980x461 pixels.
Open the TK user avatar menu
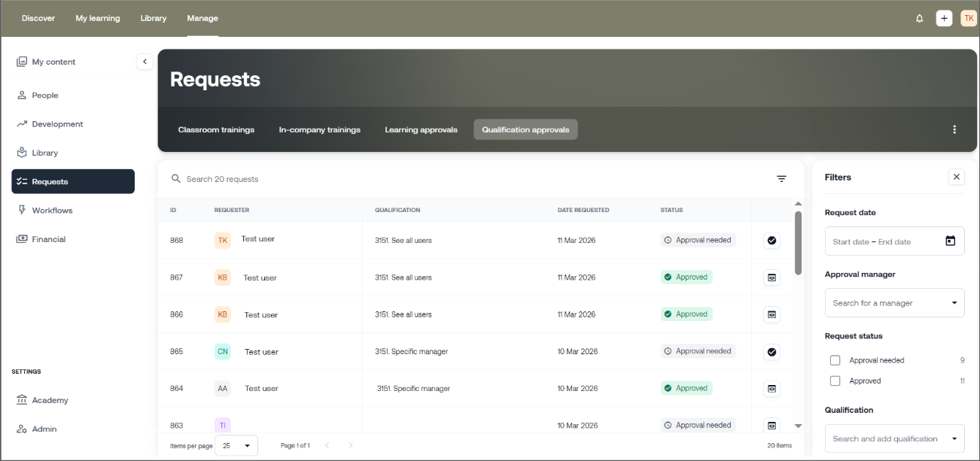(x=969, y=18)
